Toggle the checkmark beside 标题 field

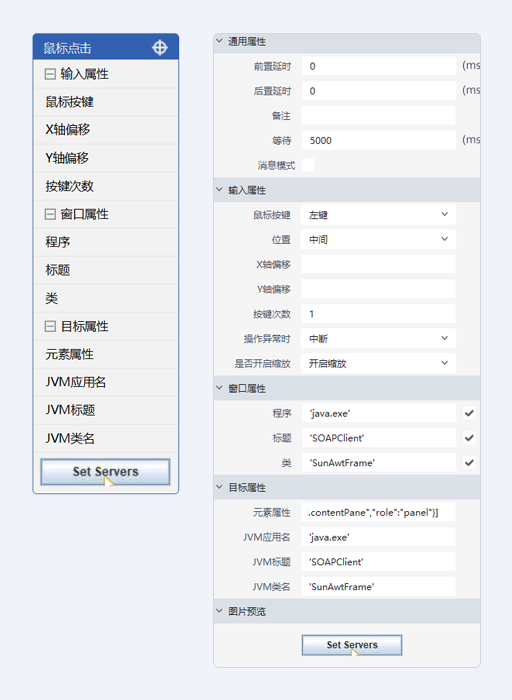pyautogui.click(x=469, y=438)
